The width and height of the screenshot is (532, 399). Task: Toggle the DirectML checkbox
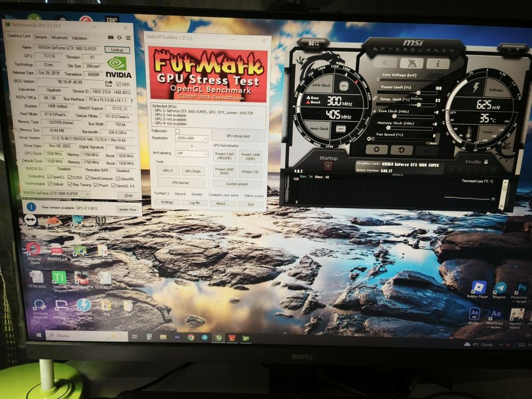tap(117, 179)
